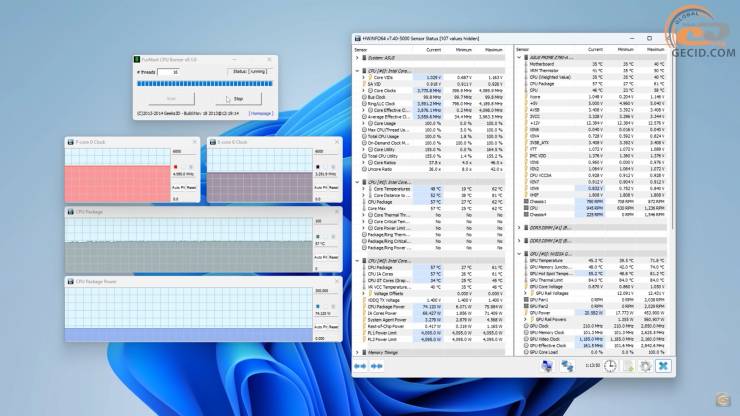The height and width of the screenshot is (416, 740).
Task: Open HWiNFO sensor settings gear icon
Action: click(646, 366)
